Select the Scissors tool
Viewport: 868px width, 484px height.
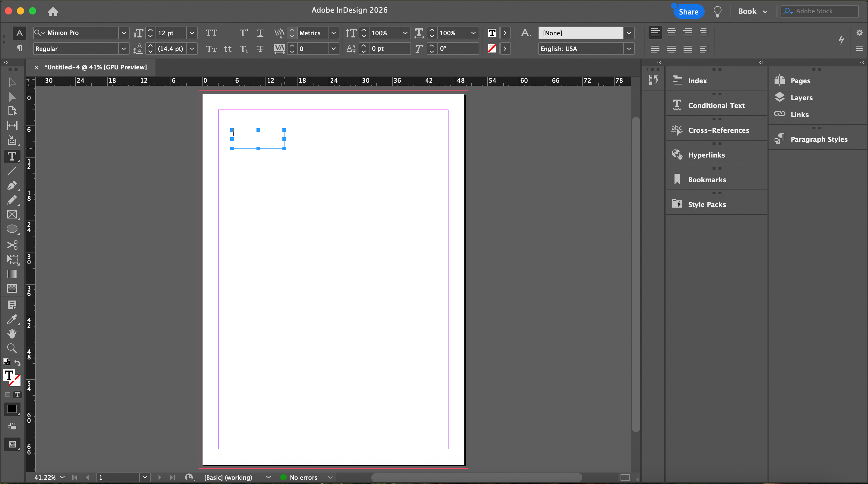(12, 244)
